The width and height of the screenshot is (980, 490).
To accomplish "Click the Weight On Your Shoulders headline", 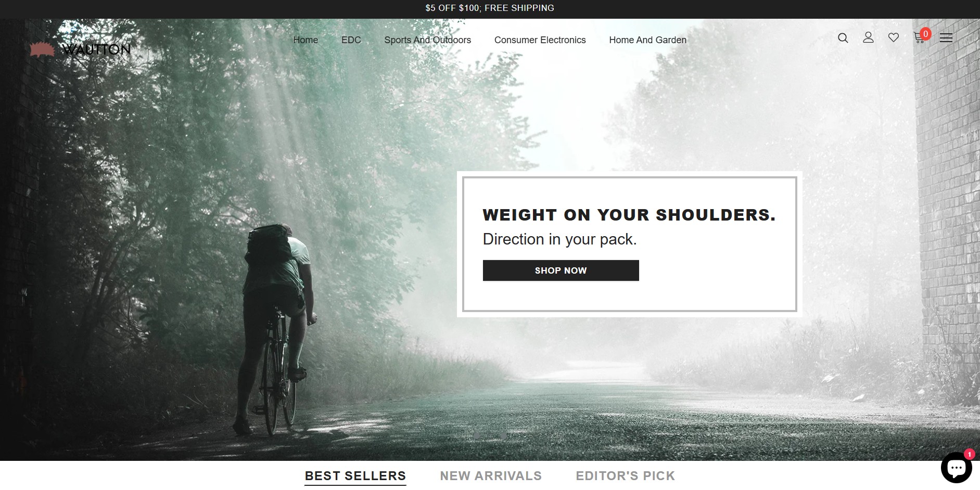I will click(629, 215).
